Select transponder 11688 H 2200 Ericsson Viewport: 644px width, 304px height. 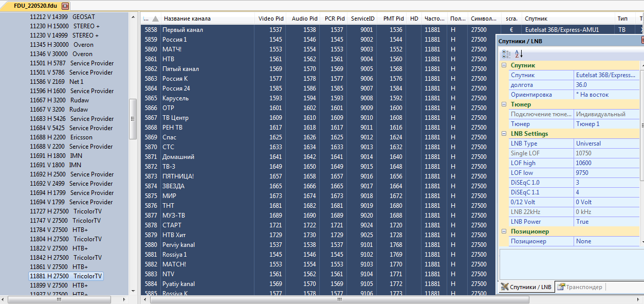point(61,137)
